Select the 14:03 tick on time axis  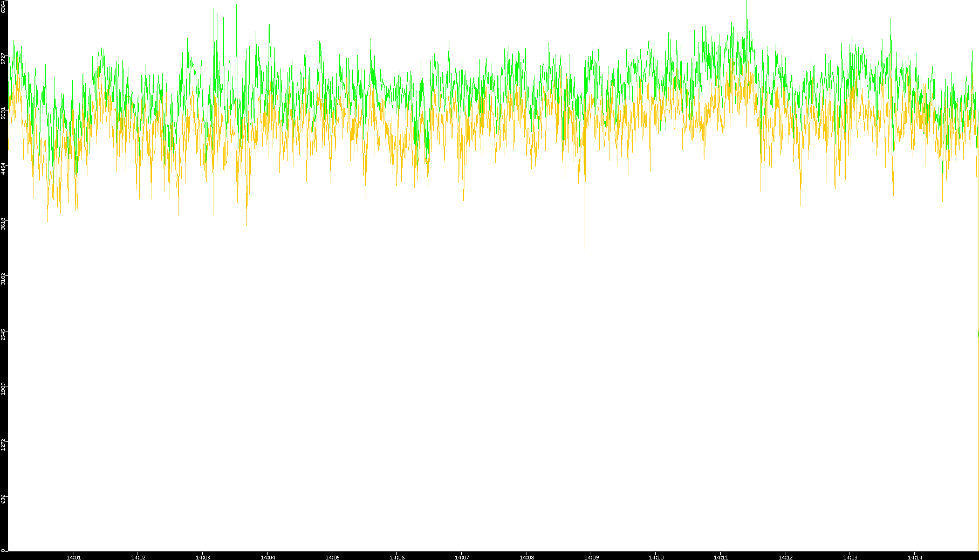pyautogui.click(x=203, y=557)
